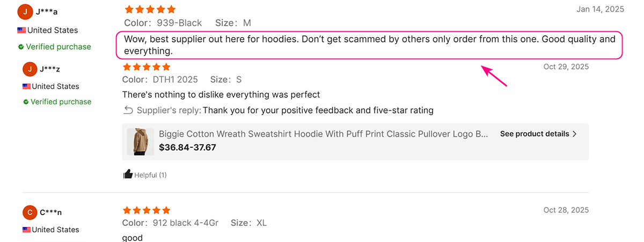Screen dimensions: 644x242
Task: Click the supplier's thank you reply text
Action: [x=318, y=110]
